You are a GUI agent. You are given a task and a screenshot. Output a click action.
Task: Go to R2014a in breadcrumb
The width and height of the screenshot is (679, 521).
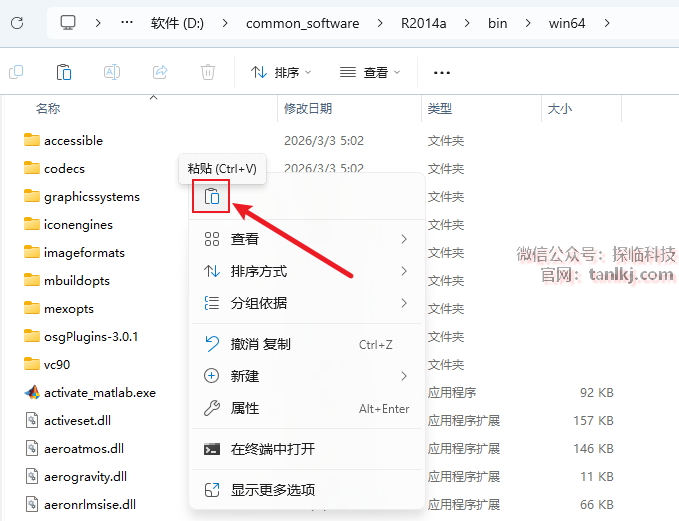(424, 23)
